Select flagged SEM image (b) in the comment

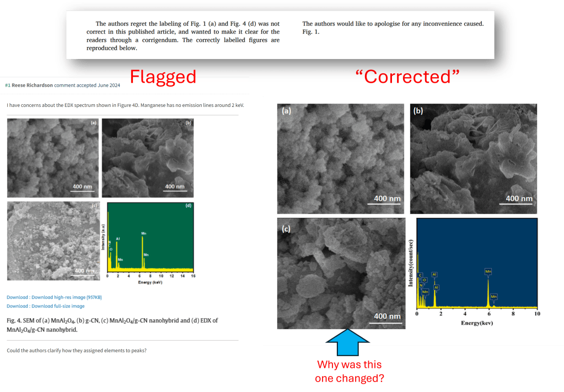click(x=148, y=158)
